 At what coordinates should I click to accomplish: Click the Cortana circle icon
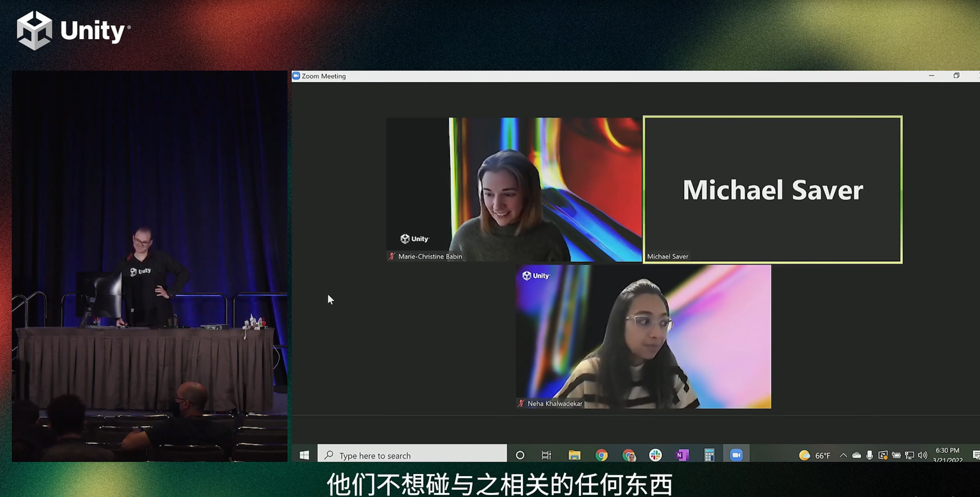point(520,455)
